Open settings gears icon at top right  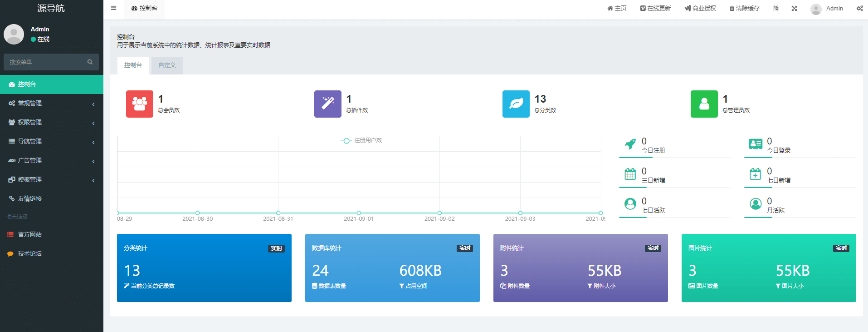(x=859, y=8)
